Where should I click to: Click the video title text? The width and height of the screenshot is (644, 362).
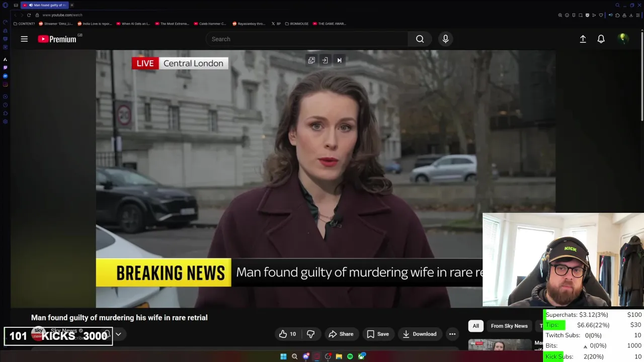[119, 318]
